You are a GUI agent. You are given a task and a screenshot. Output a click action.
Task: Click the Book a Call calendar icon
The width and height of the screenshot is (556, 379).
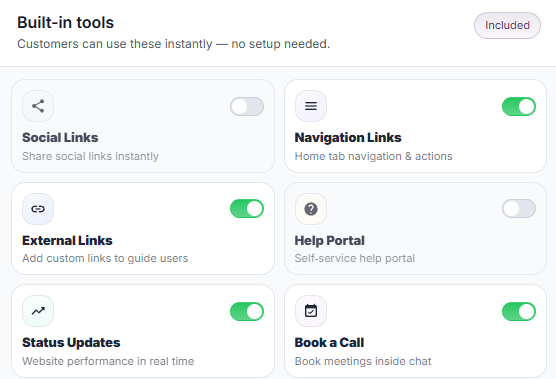click(311, 311)
